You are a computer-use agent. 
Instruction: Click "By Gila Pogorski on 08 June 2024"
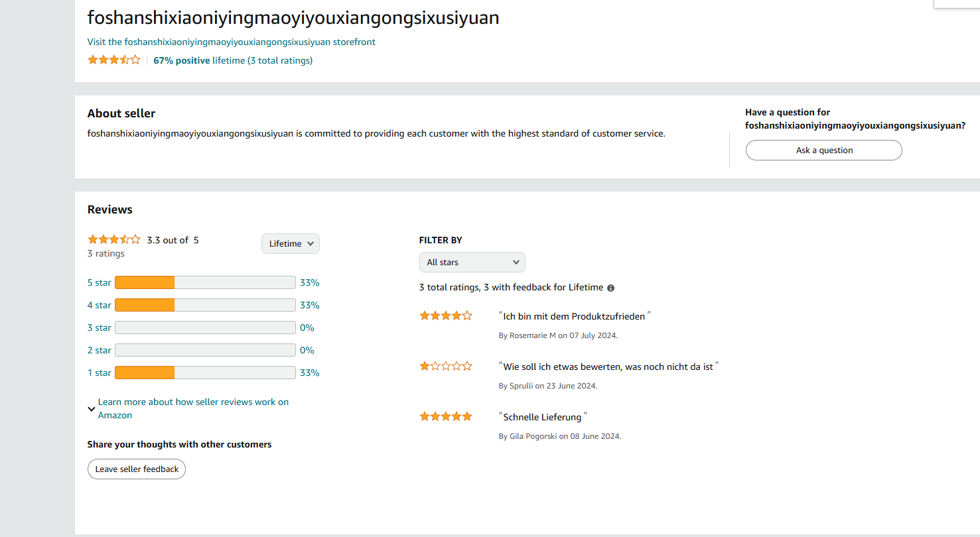pyautogui.click(x=560, y=436)
